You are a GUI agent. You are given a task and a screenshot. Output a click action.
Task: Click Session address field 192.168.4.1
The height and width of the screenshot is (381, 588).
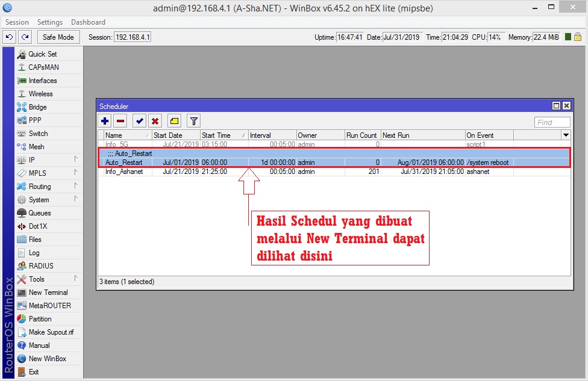click(x=133, y=37)
